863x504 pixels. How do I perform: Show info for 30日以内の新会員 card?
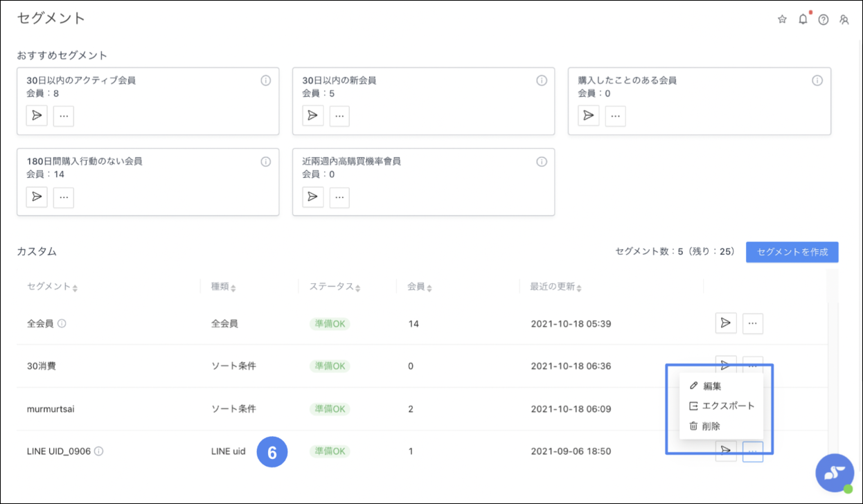[542, 81]
